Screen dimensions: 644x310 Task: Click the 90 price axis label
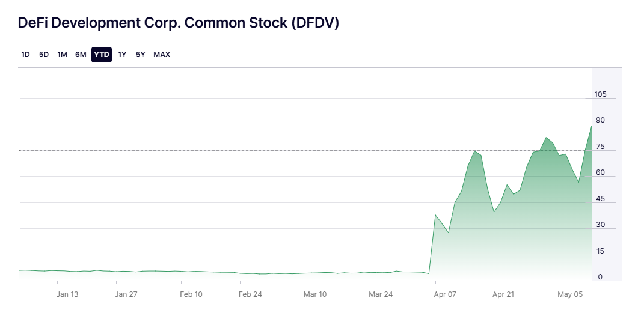pos(601,120)
